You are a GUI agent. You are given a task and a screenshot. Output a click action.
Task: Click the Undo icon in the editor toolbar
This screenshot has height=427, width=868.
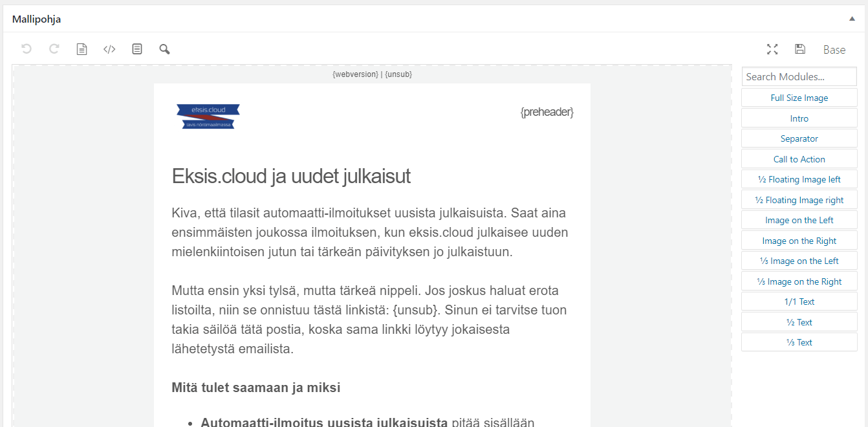(26, 49)
